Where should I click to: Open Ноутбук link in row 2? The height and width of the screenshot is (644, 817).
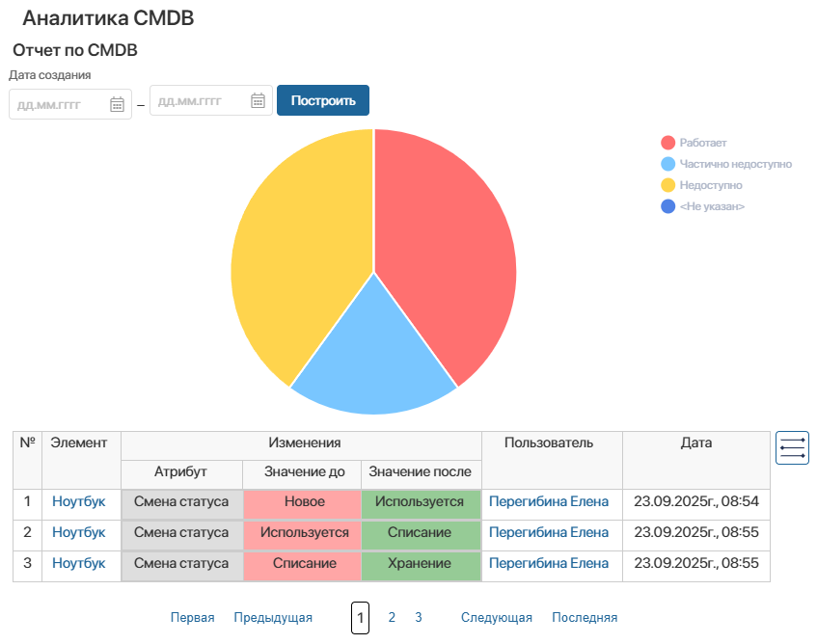tap(79, 532)
